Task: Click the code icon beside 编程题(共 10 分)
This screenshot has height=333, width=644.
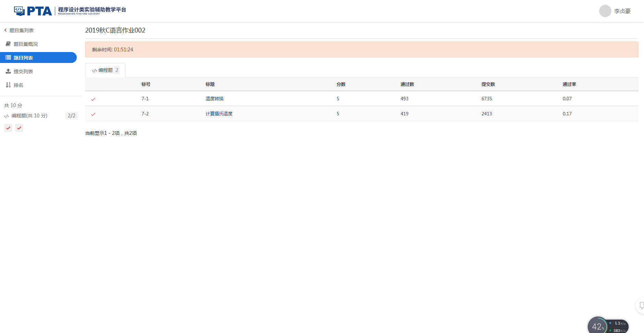Action: click(x=7, y=116)
